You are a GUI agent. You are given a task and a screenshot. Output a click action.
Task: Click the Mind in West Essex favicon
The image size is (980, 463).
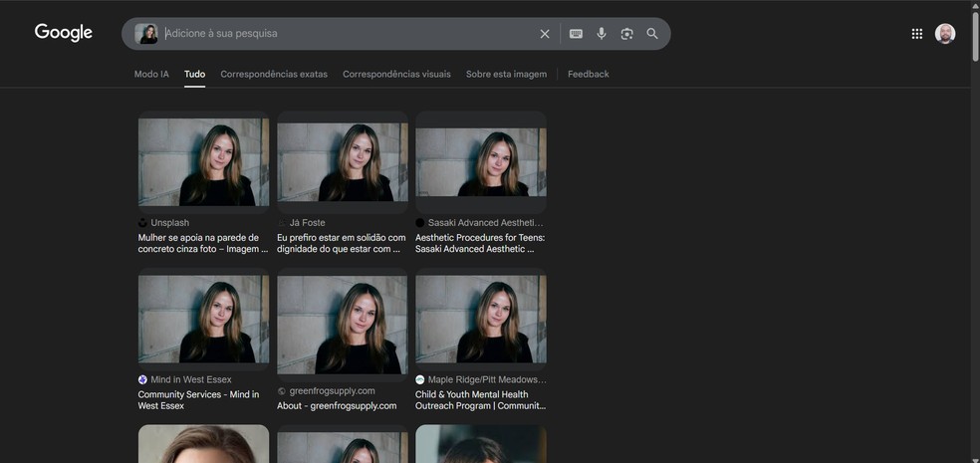tap(142, 380)
